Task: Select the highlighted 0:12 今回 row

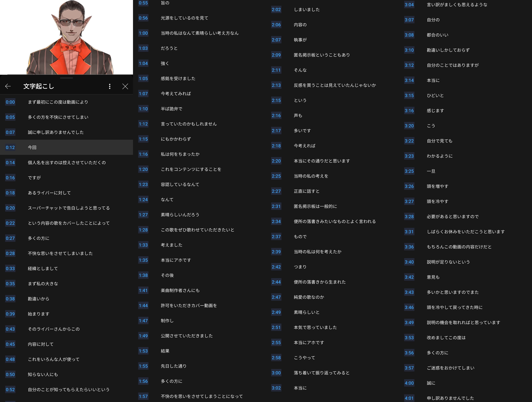Action: (66, 147)
